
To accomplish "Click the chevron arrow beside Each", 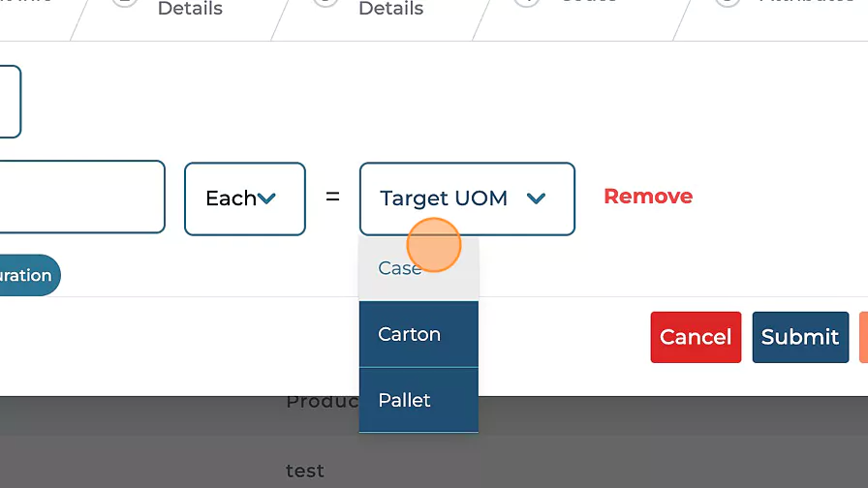I will coord(267,198).
